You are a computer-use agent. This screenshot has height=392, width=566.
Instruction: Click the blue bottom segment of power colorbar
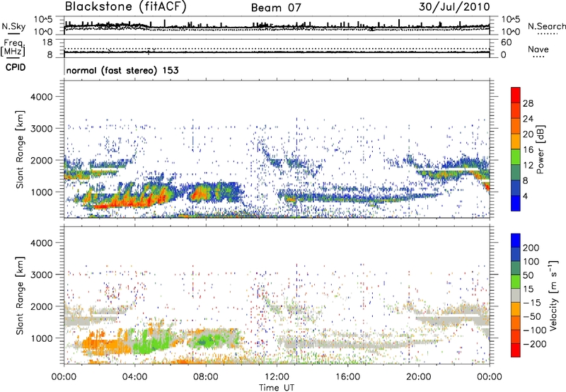tap(516, 203)
